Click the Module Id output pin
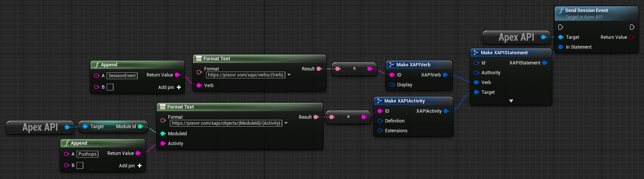 click(x=140, y=127)
